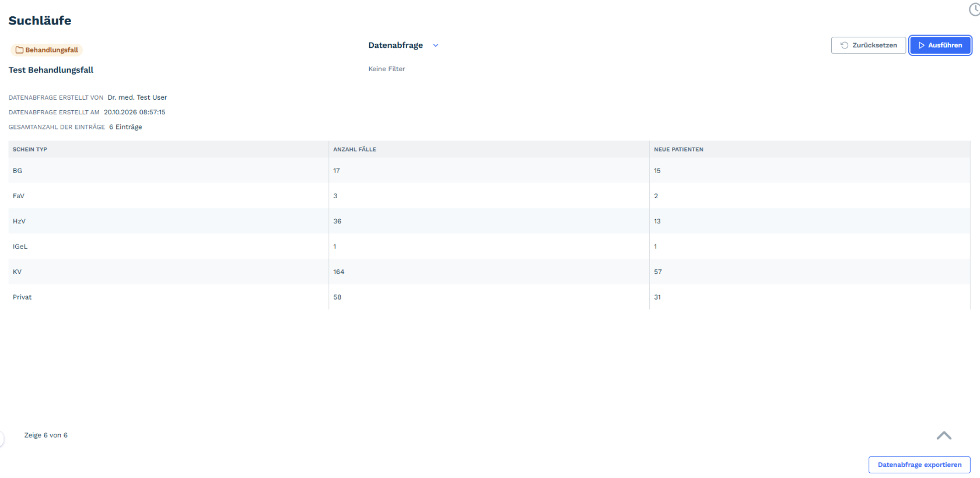Open the 58 cases value for Privat
980x478 pixels.
pyautogui.click(x=337, y=297)
